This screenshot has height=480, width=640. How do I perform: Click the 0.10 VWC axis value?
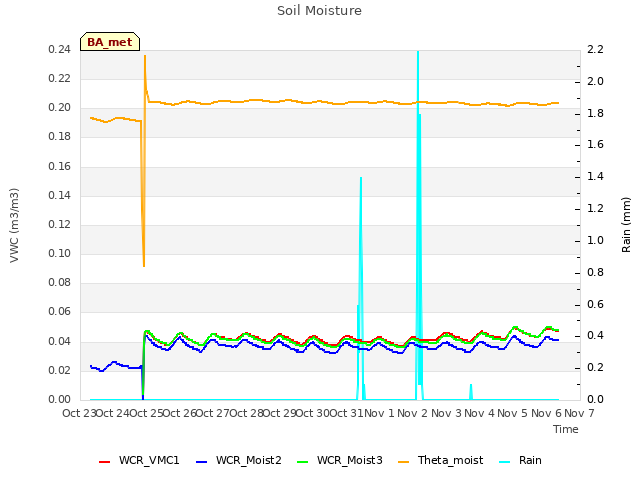60,253
